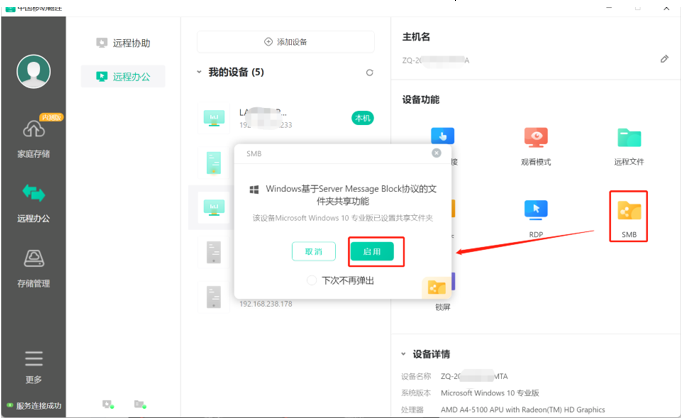The width and height of the screenshot is (681, 418).
Task: Collapse the 我的设备 (5) list
Action: point(200,73)
